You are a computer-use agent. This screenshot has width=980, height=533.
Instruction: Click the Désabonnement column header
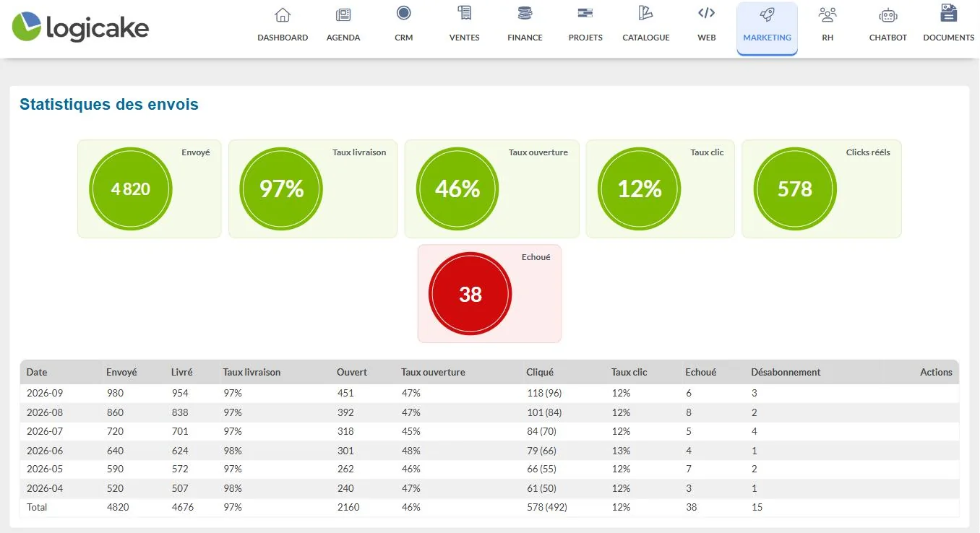coord(786,373)
